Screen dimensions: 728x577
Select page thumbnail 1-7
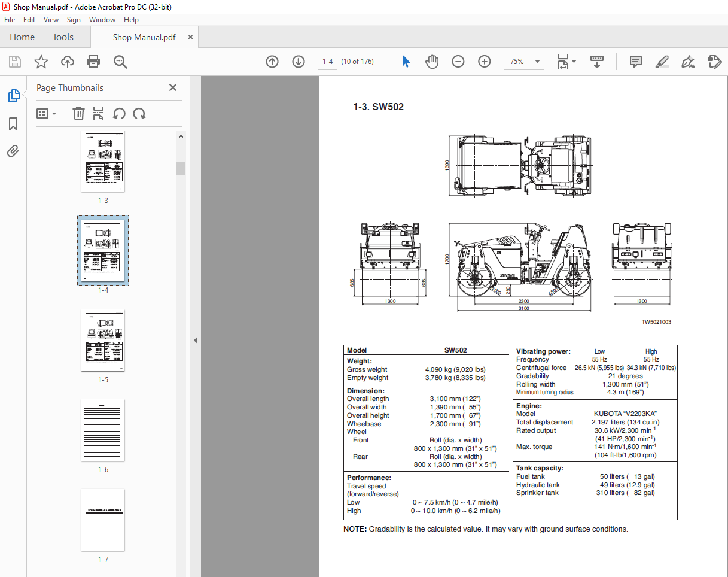tap(103, 520)
